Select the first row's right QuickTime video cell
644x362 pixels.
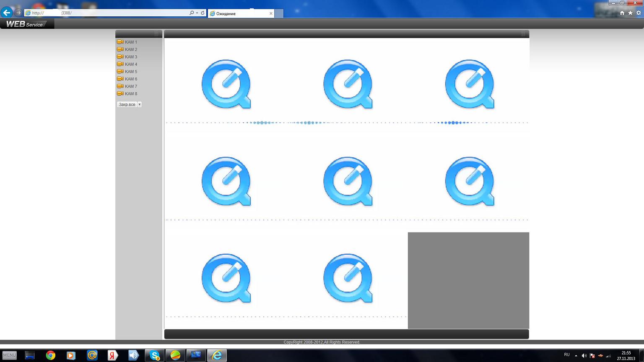(x=468, y=87)
